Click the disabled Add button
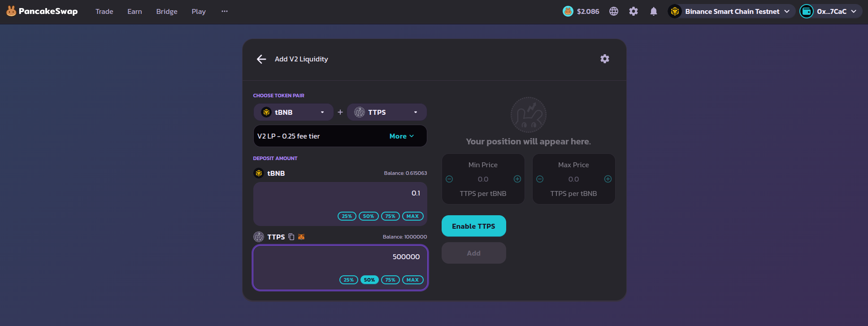Screen dimensions: 868x326 (474, 253)
